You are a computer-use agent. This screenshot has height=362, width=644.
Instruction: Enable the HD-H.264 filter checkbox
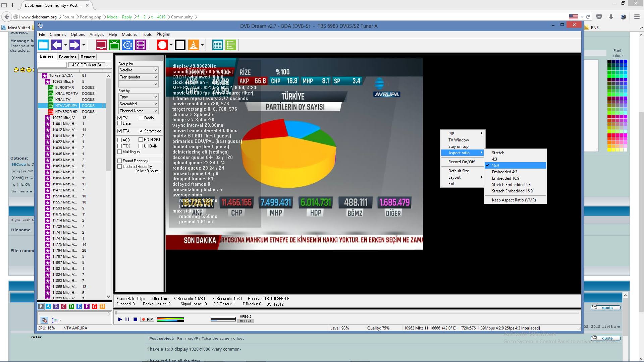[x=141, y=140]
